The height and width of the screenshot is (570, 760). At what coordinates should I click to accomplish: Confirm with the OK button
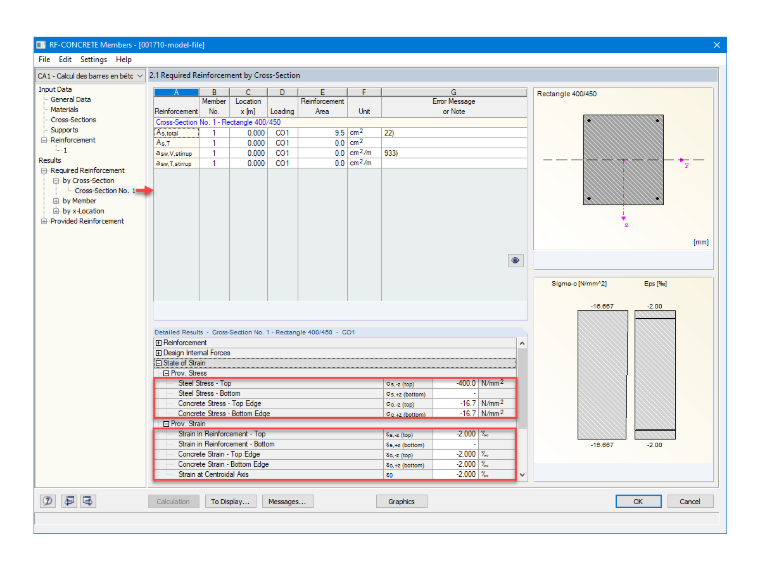pos(638,501)
